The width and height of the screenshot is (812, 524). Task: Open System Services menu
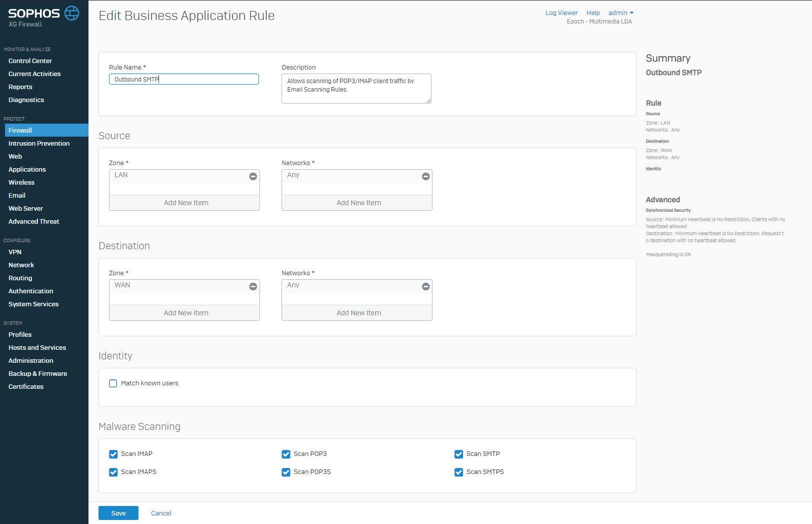(33, 304)
